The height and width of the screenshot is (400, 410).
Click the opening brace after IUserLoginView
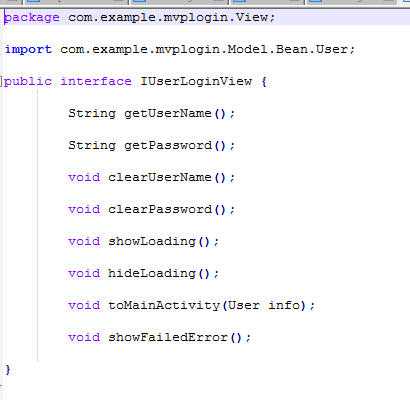pyautogui.click(x=264, y=82)
